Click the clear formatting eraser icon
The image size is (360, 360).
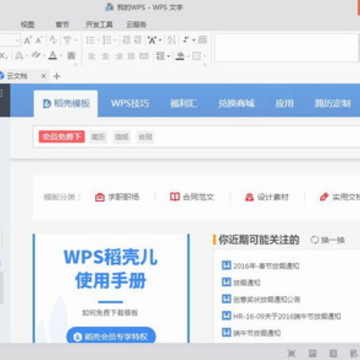pos(53,40)
